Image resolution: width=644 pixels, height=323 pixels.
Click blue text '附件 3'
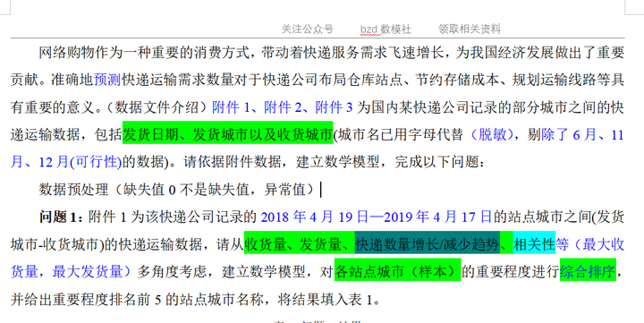(x=334, y=107)
